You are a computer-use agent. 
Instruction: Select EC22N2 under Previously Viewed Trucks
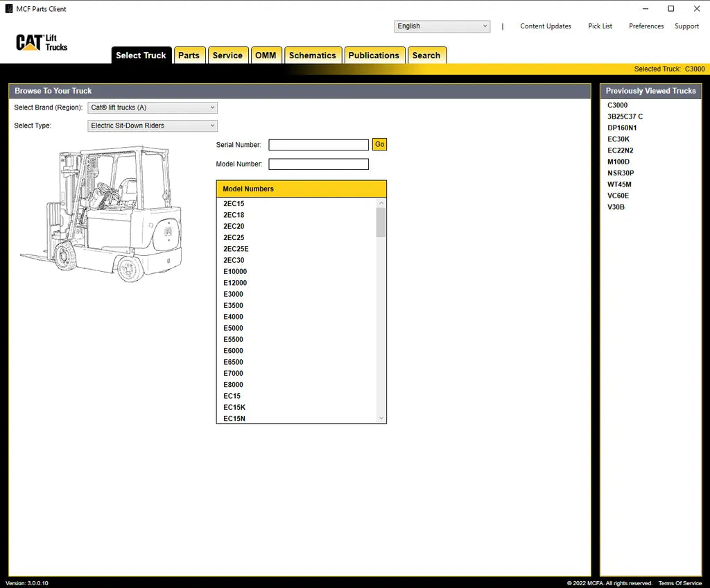click(620, 150)
